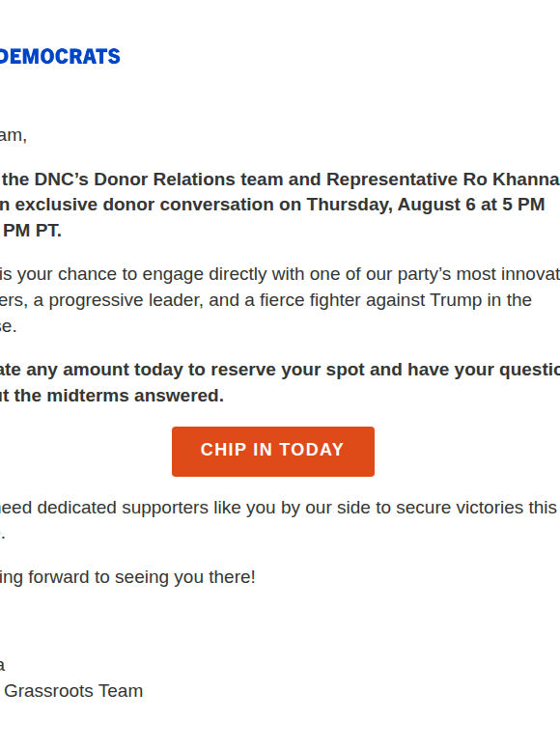Click the word "Trump" in the paragraph
The height and width of the screenshot is (747, 560).
[456, 300]
